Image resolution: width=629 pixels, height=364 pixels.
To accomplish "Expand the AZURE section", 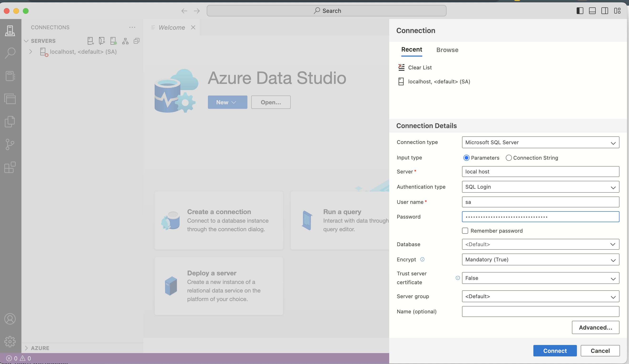I will [26, 348].
